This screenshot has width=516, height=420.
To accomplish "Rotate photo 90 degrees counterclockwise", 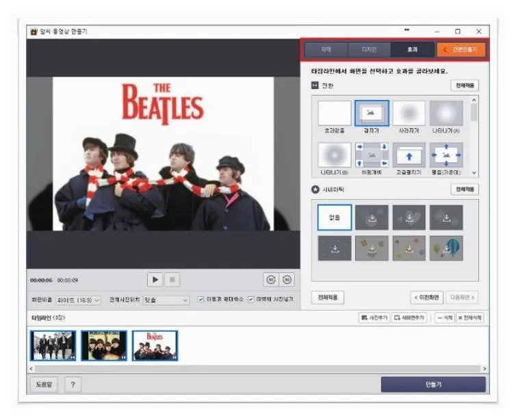I will (287, 280).
